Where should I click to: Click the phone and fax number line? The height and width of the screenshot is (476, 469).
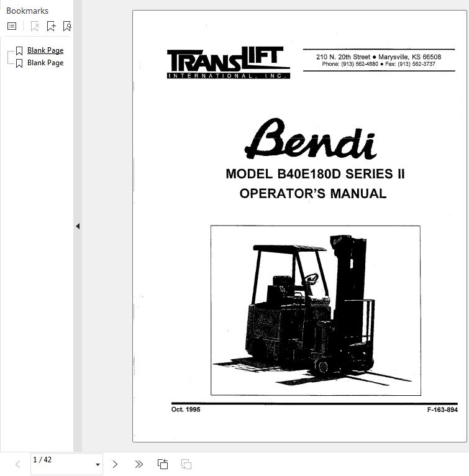378,64
